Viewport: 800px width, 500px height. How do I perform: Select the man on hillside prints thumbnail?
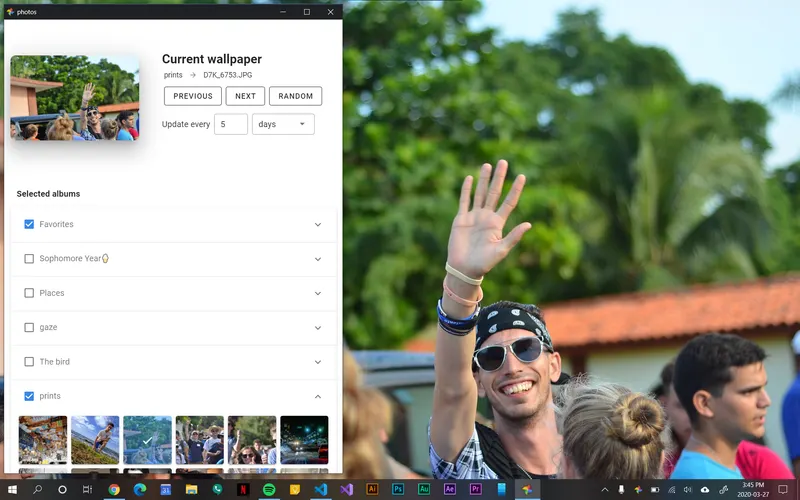point(95,440)
